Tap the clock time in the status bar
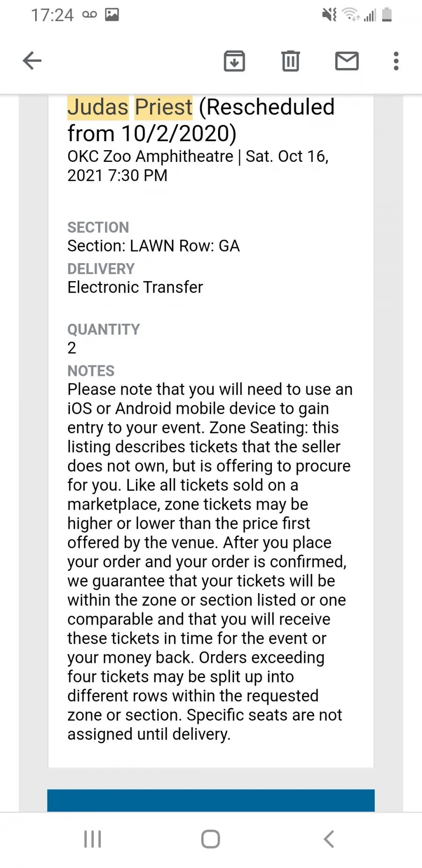Screen dimensions: 422x868 pos(53,15)
